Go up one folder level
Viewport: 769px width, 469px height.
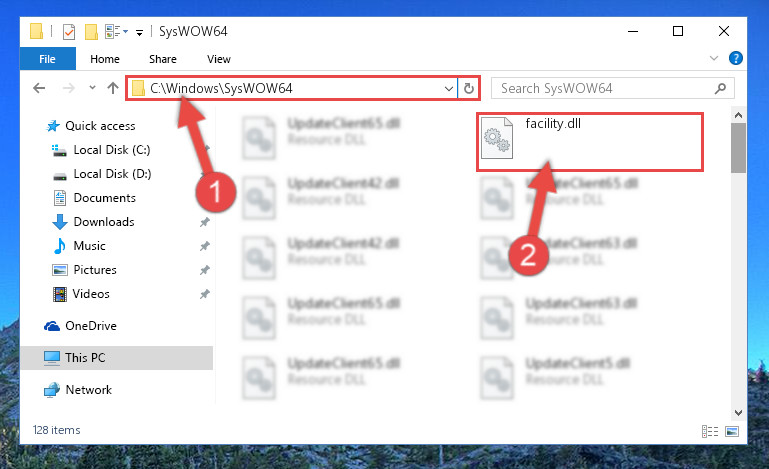pyautogui.click(x=113, y=88)
